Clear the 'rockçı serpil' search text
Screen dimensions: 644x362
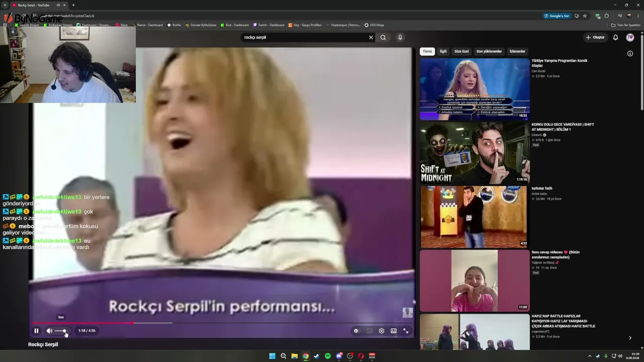[x=371, y=37]
